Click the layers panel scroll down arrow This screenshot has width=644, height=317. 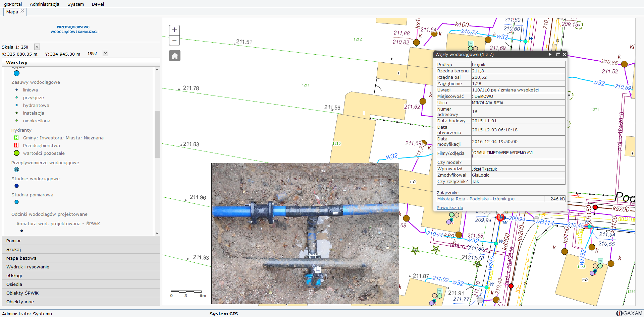157,233
